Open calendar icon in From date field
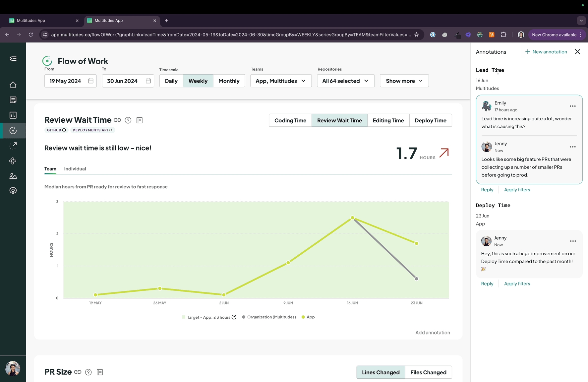Screen dimensions: 588x382 [91, 81]
